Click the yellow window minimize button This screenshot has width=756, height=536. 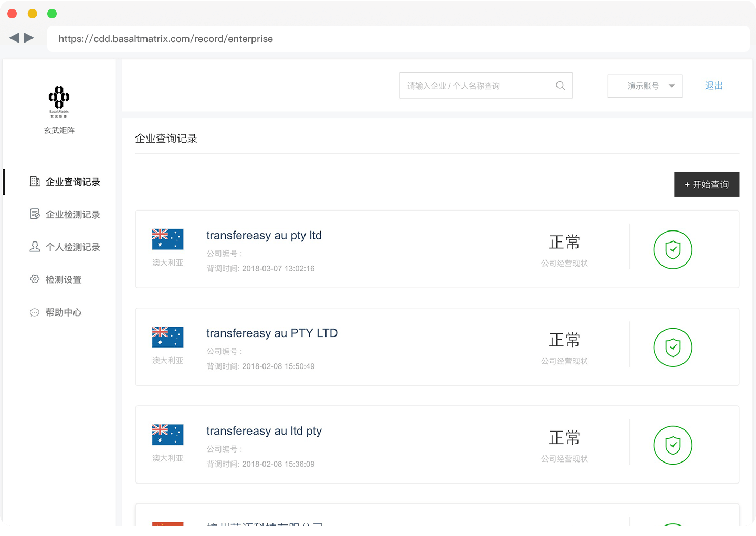[x=33, y=14]
